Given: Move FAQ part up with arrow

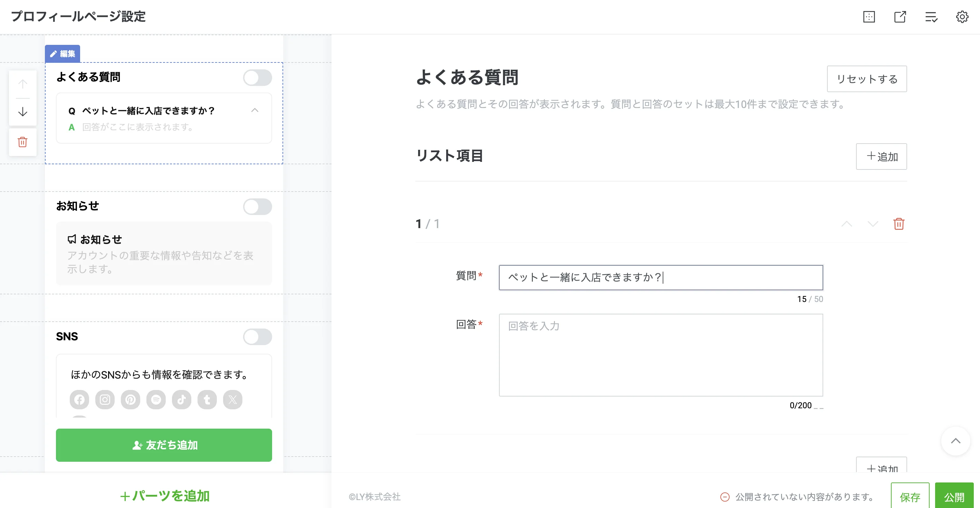Looking at the screenshot, I should click(x=23, y=84).
